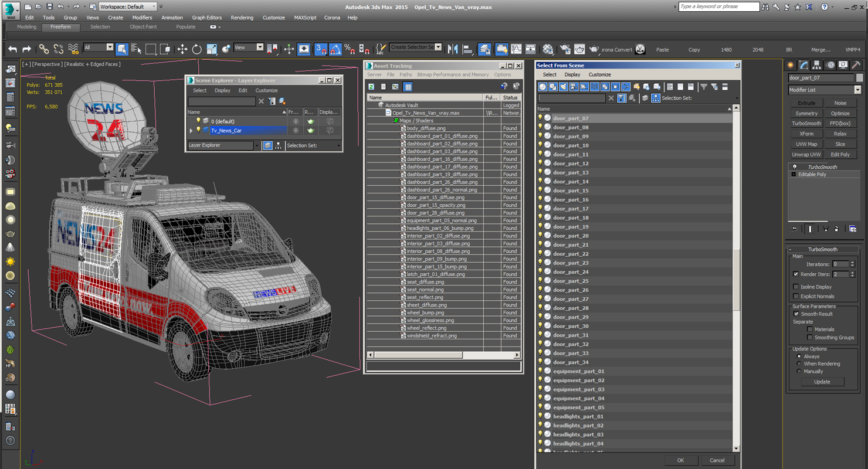Viewport: 868px width, 469px height.
Task: Click Asset Tracking horizontal scrollbar
Action: 443,355
